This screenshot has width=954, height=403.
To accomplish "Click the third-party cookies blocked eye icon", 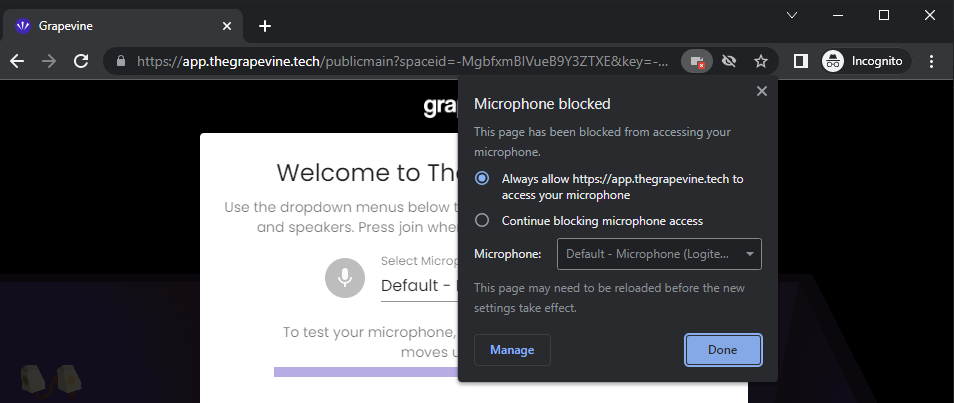I will pyautogui.click(x=729, y=61).
